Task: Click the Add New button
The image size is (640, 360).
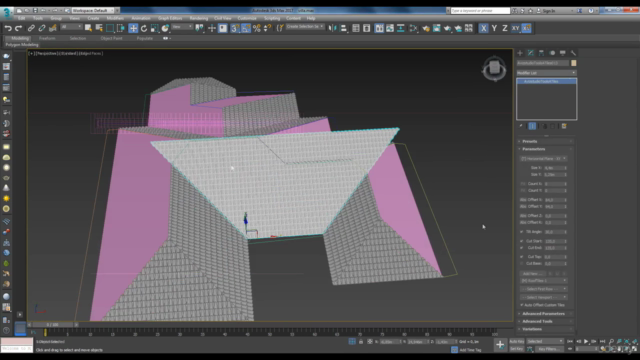Action: point(533,273)
